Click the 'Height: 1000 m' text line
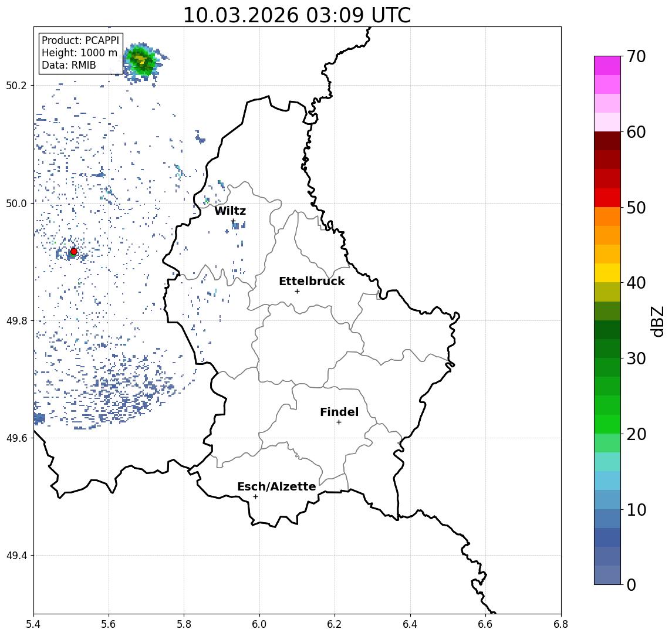 click(79, 53)
